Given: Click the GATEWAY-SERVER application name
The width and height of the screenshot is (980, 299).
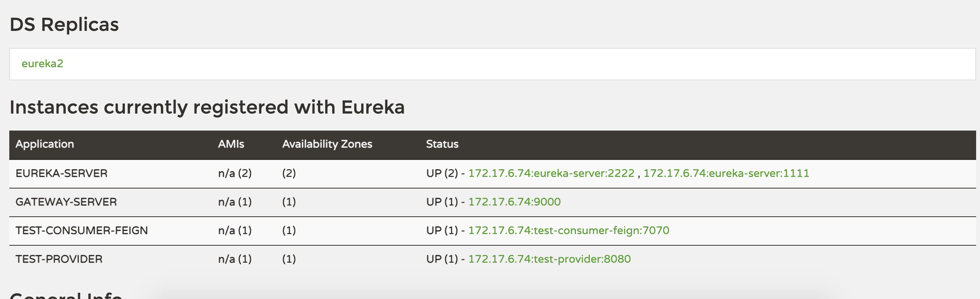Looking at the screenshot, I should click(x=66, y=202).
